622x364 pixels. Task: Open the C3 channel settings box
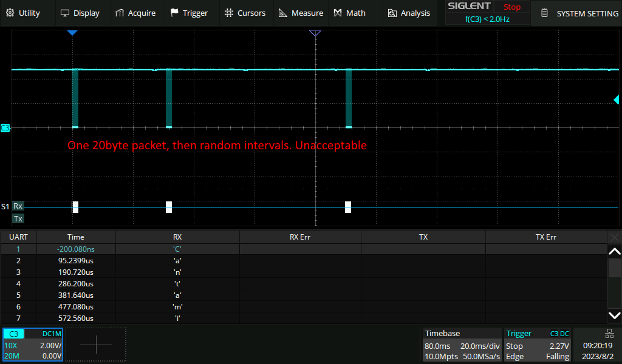[33, 345]
